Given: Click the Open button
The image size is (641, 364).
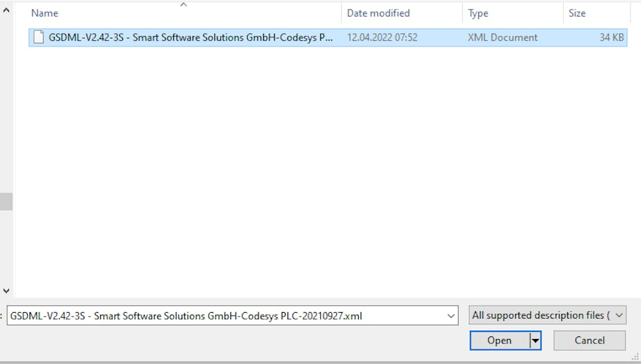Looking at the screenshot, I should (500, 340).
